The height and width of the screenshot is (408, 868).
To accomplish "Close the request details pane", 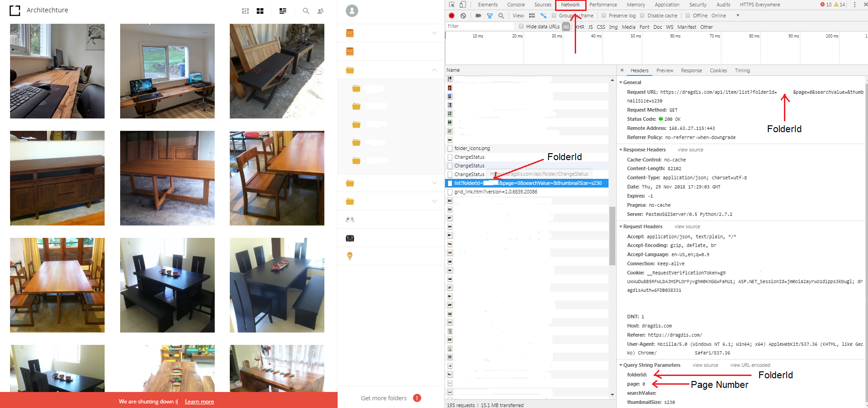I will point(622,70).
